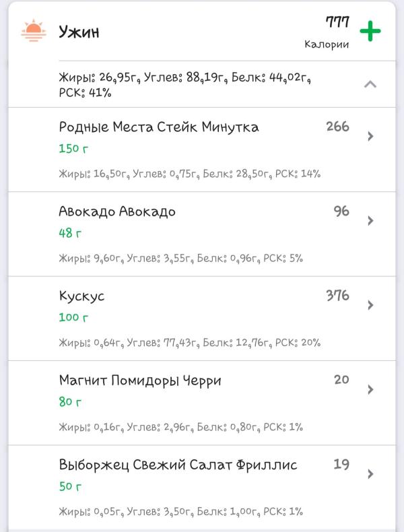The width and height of the screenshot is (404, 532).
Task: Tap the sunset dinner icon
Action: pos(33,31)
